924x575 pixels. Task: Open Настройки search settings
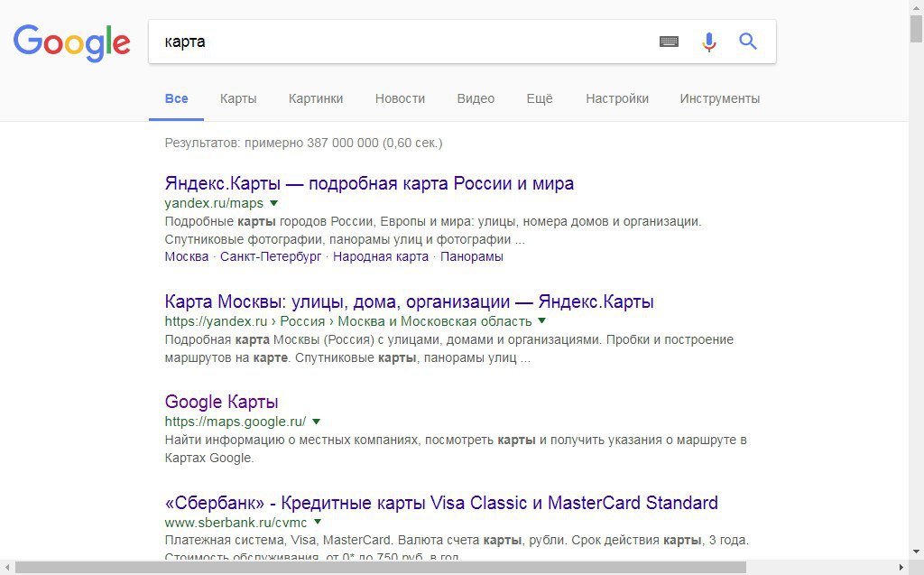[x=617, y=98]
